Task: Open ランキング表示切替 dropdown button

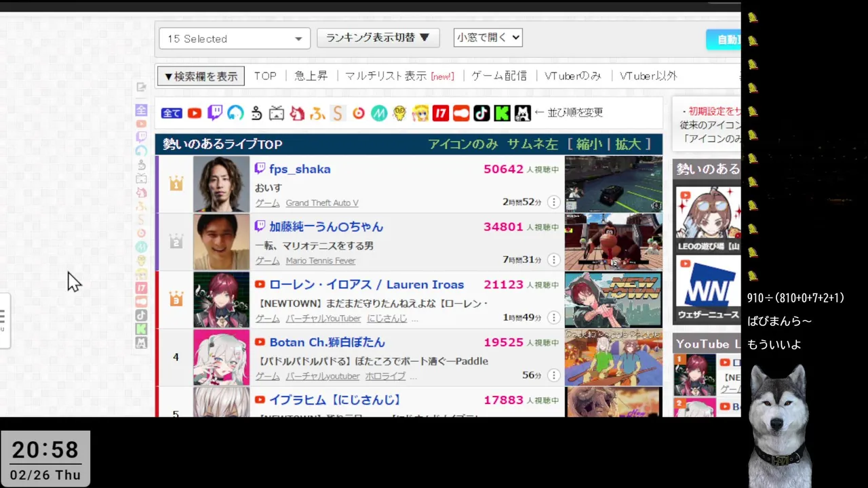Action: click(x=378, y=38)
